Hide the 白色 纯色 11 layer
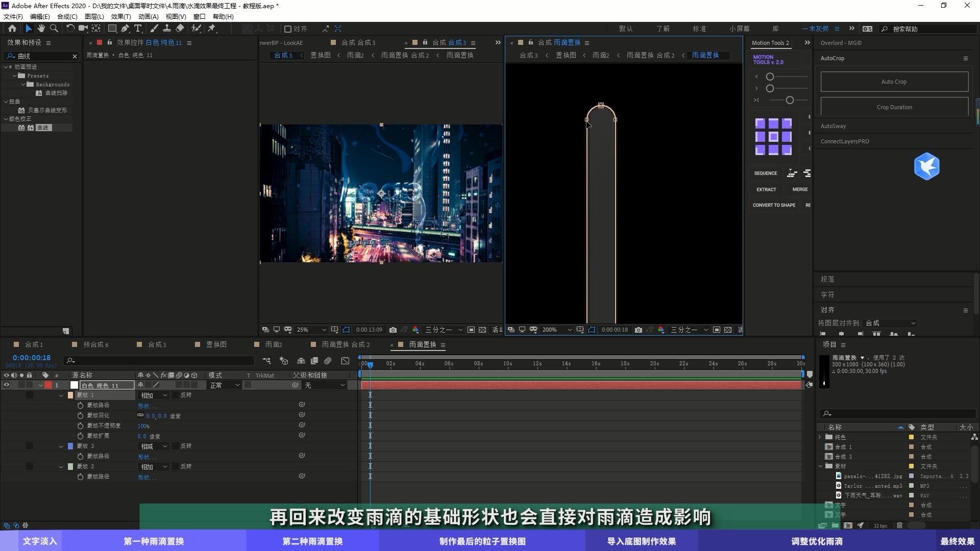Viewport: 980px width, 551px height. (6, 385)
